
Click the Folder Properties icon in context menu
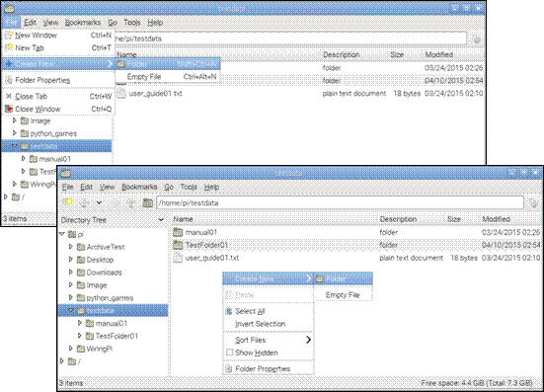click(x=229, y=368)
